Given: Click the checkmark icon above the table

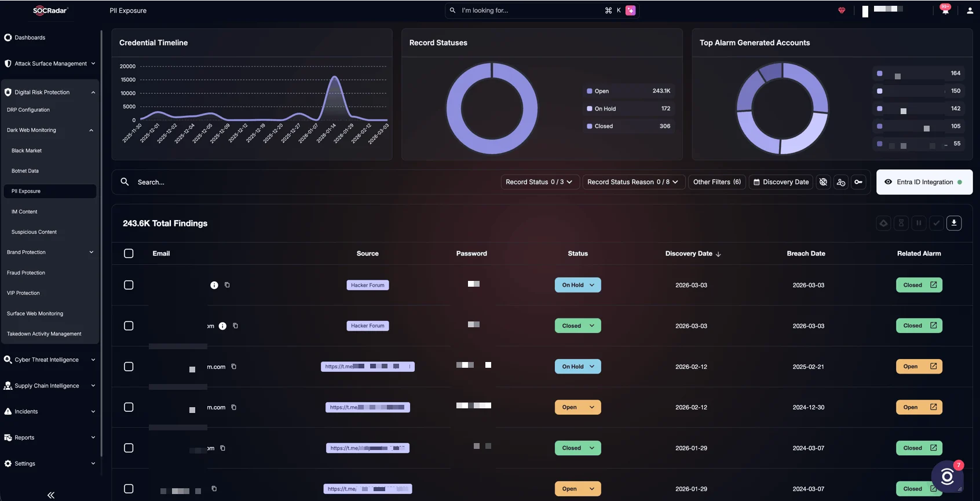Looking at the screenshot, I should pyautogui.click(x=937, y=223).
